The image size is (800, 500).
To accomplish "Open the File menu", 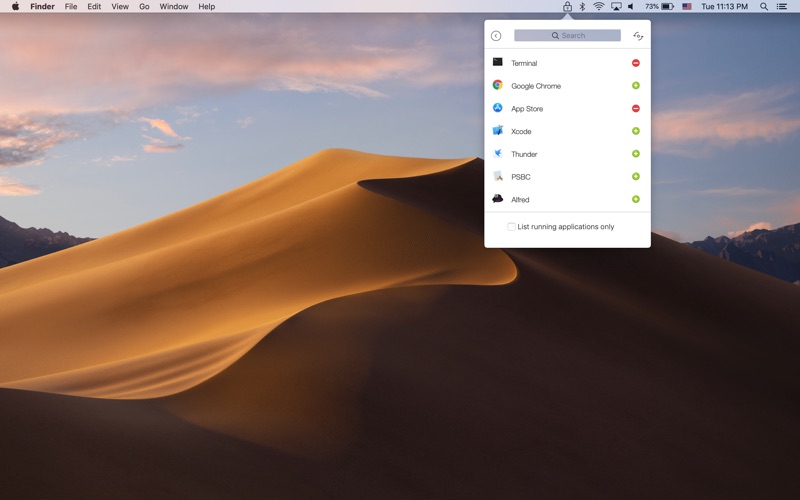I will pyautogui.click(x=71, y=7).
